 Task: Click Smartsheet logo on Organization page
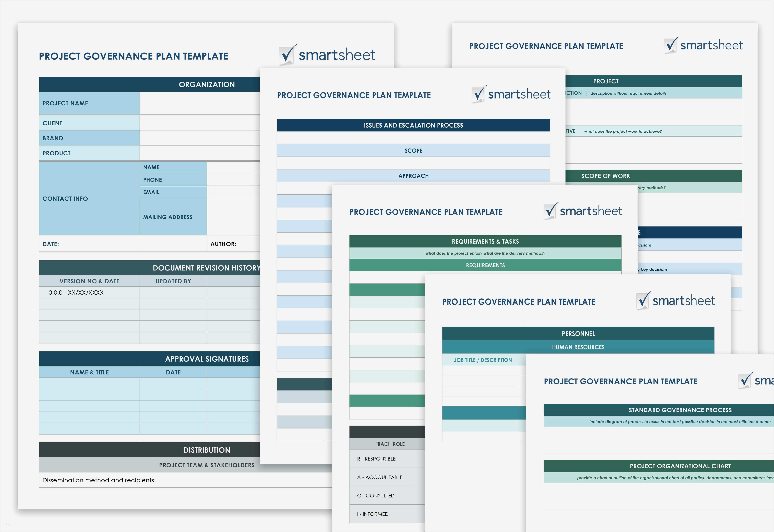(x=327, y=55)
